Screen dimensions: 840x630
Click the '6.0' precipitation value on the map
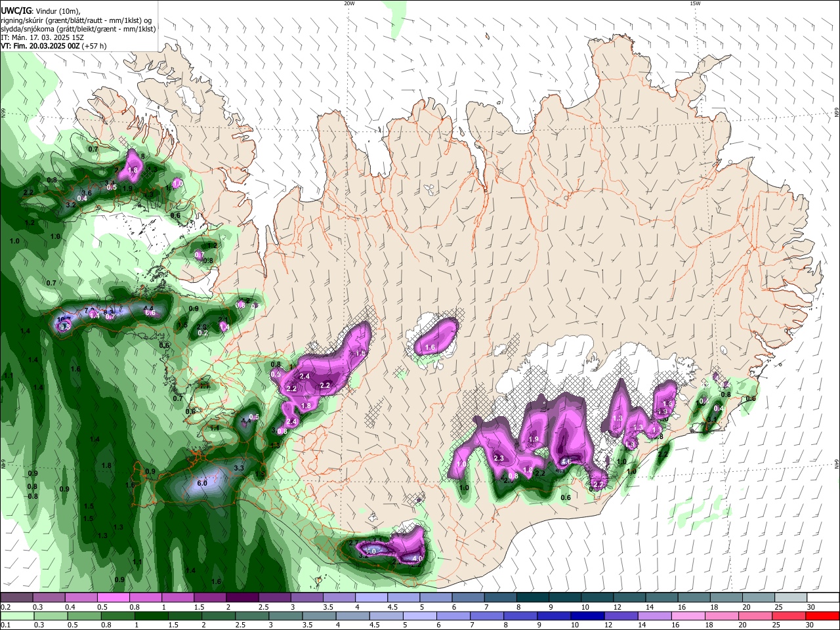[x=202, y=484]
